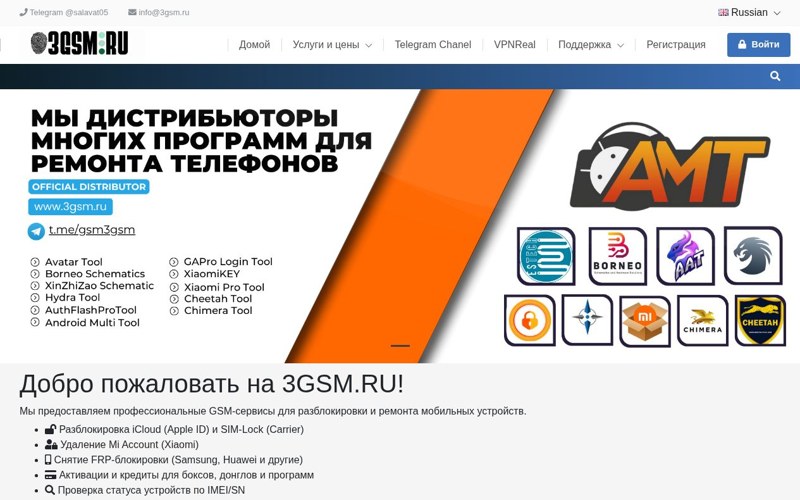The width and height of the screenshot is (800, 500).
Task: Select the Cheetah shield logo tile
Action: tap(760, 320)
